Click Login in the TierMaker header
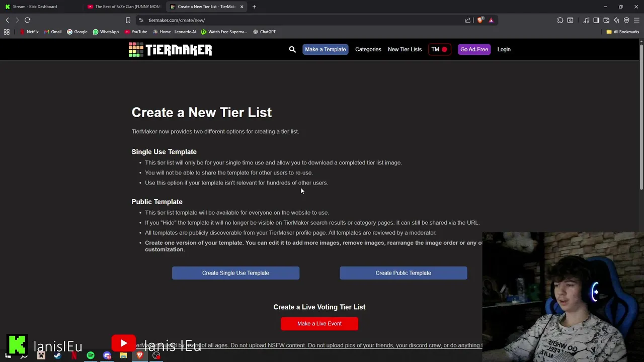Image resolution: width=644 pixels, height=362 pixels. (504, 49)
